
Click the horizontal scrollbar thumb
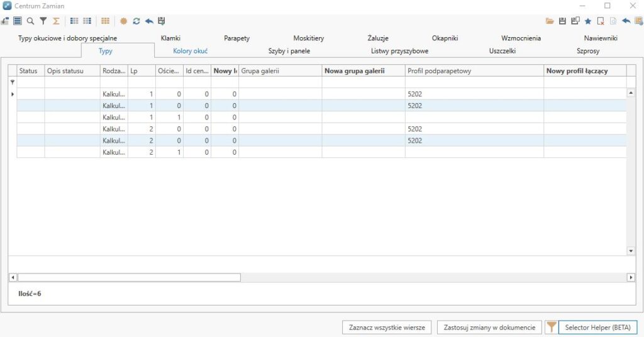(x=129, y=277)
